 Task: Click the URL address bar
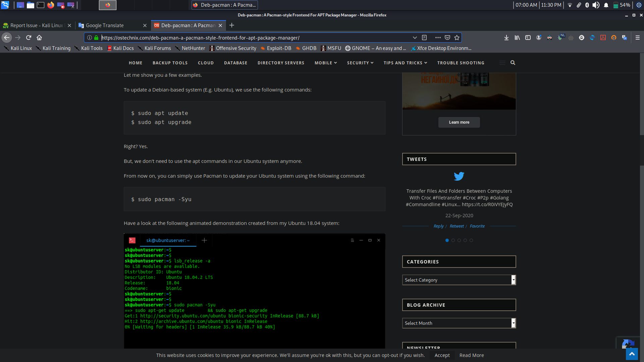[x=255, y=38]
